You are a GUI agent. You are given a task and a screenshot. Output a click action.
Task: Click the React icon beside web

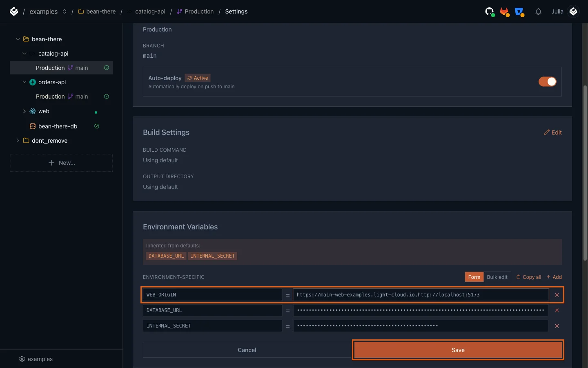click(x=33, y=111)
